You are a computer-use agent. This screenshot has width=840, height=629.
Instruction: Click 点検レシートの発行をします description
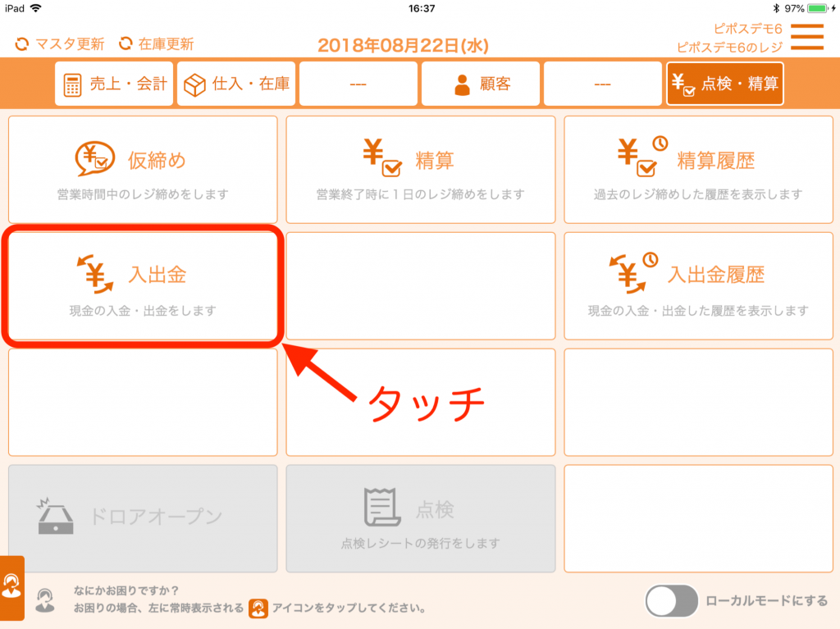[421, 543]
